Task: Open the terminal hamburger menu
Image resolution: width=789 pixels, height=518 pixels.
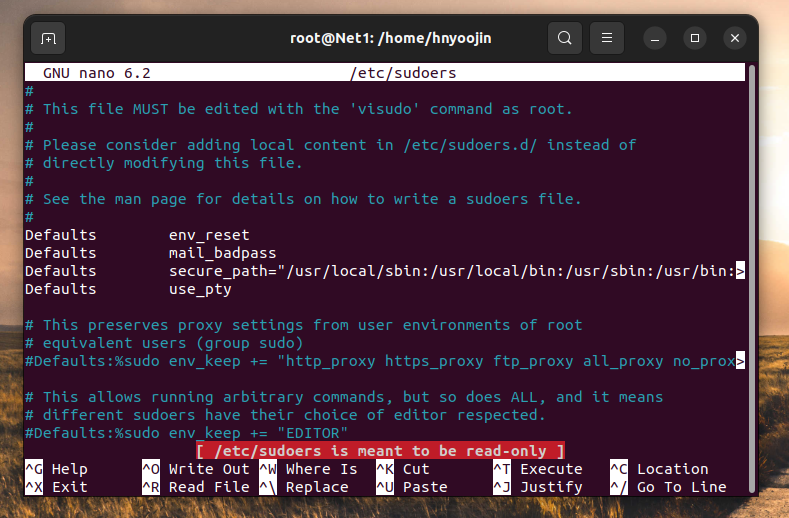Action: 607,38
